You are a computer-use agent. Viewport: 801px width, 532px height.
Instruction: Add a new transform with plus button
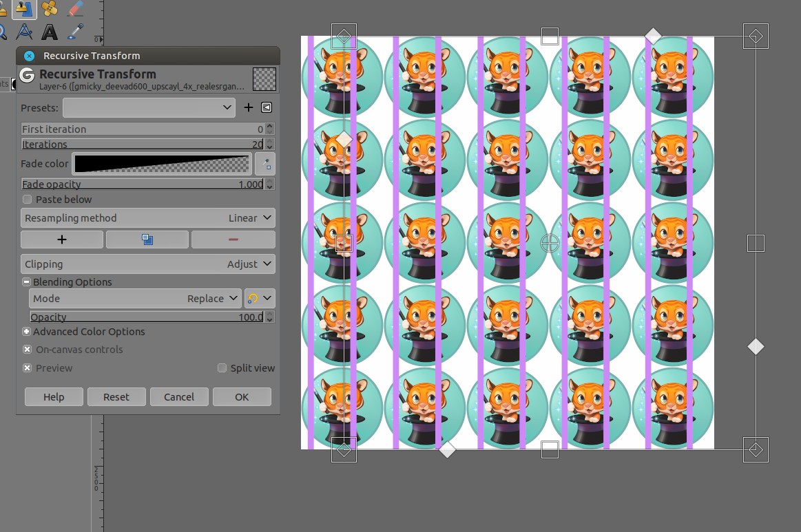tap(62, 240)
